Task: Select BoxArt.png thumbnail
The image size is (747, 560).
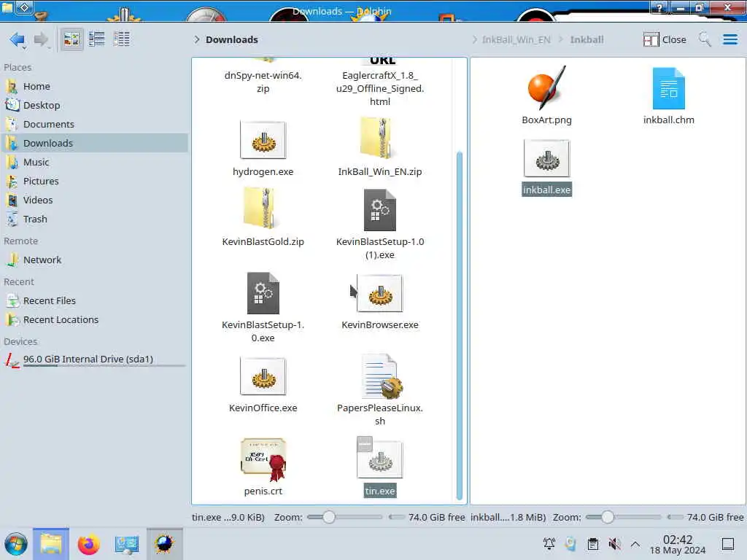Action: (547, 87)
